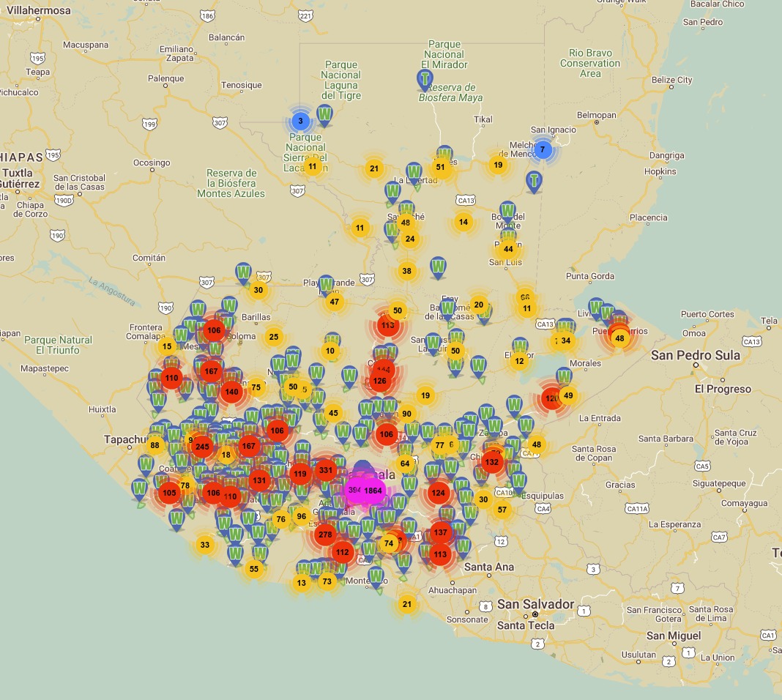Open the yellow 90 cluster marker
782x700 pixels.
(407, 414)
